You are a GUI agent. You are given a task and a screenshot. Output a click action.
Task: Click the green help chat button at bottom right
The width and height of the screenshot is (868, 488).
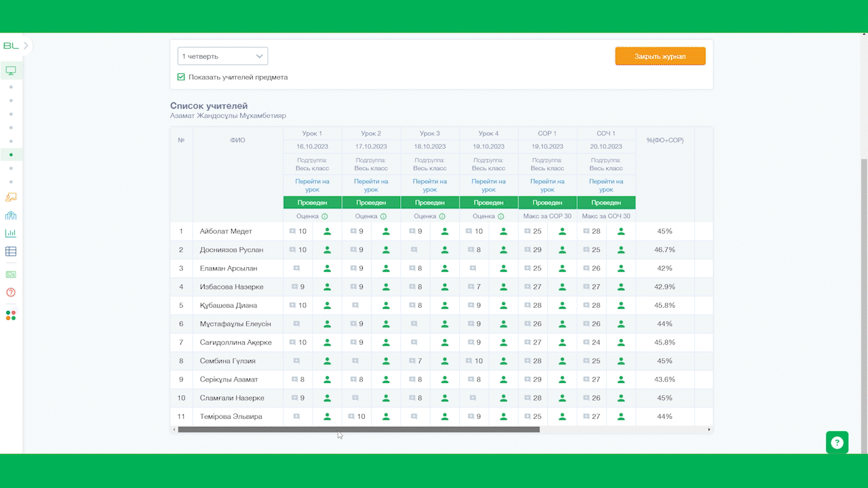click(837, 443)
